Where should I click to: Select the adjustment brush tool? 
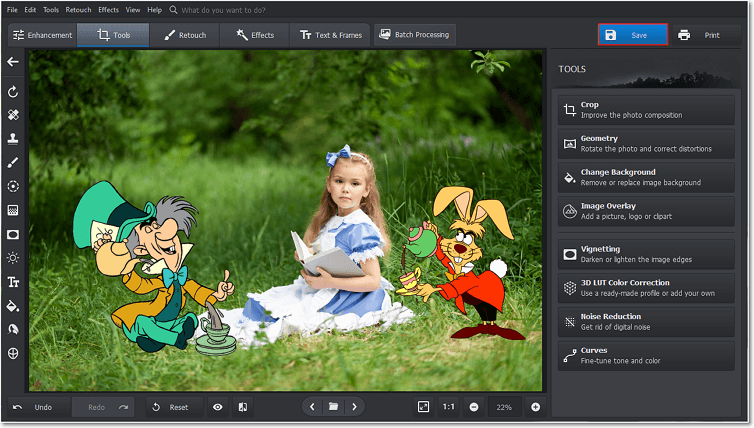pyautogui.click(x=13, y=163)
